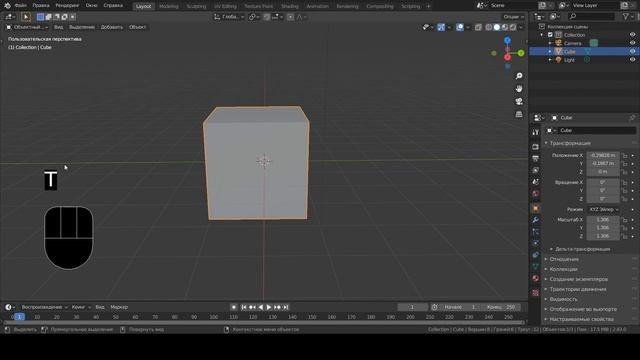Click the outliner search field
The width and height of the screenshot is (640, 360).
click(591, 16)
